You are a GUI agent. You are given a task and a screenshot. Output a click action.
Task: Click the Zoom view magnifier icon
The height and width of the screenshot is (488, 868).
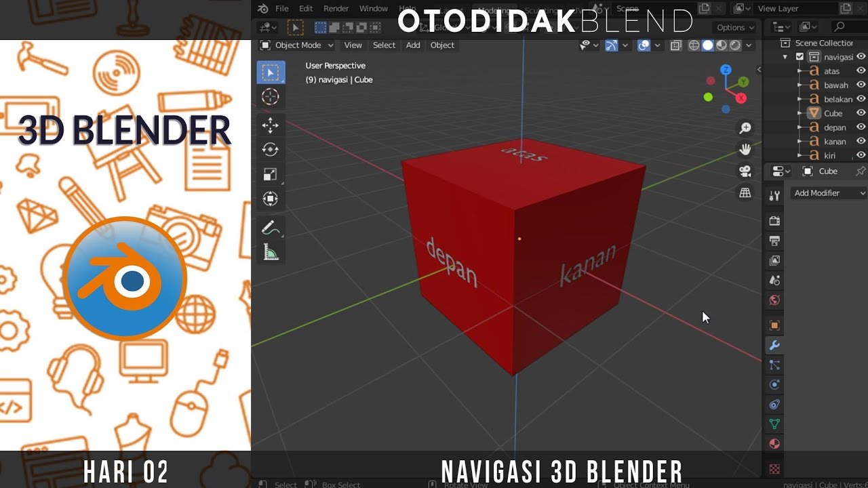pos(745,128)
